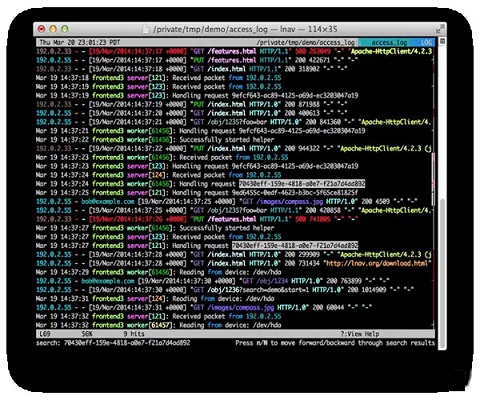Click highlighted search hit on the 14:37:24 worker line
This screenshot has height=400, width=480.
click(302, 184)
